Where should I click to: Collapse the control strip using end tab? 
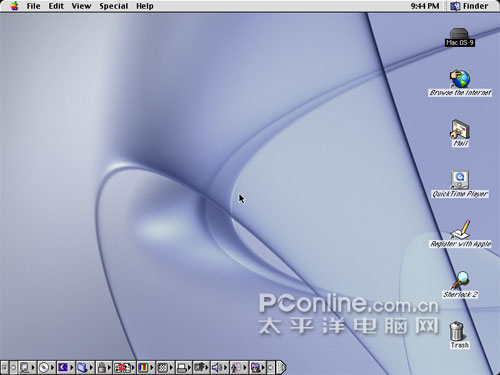click(282, 367)
